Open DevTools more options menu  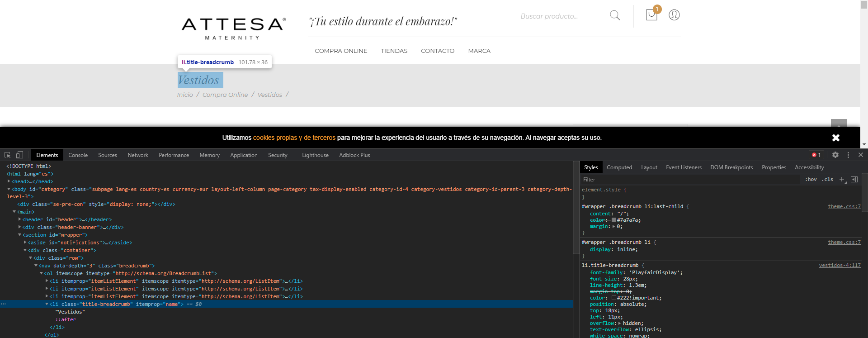(848, 155)
